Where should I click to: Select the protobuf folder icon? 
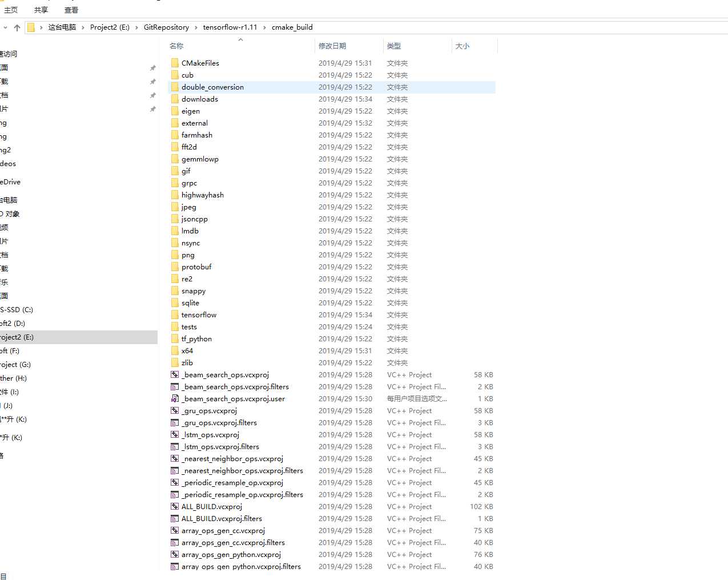[x=175, y=267]
